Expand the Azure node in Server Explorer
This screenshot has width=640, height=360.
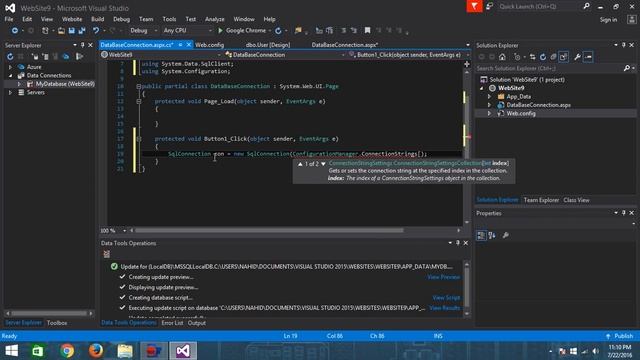point(11,67)
